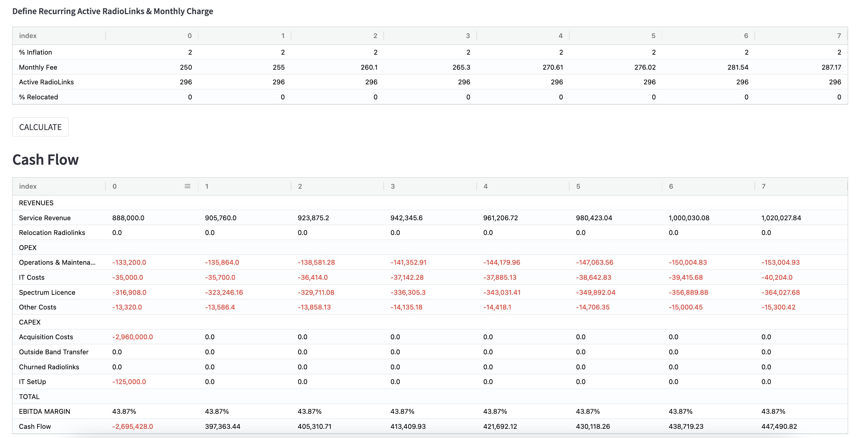868x438 pixels.
Task: Click the EBITDA MARGIN row label
Action: 44,411
